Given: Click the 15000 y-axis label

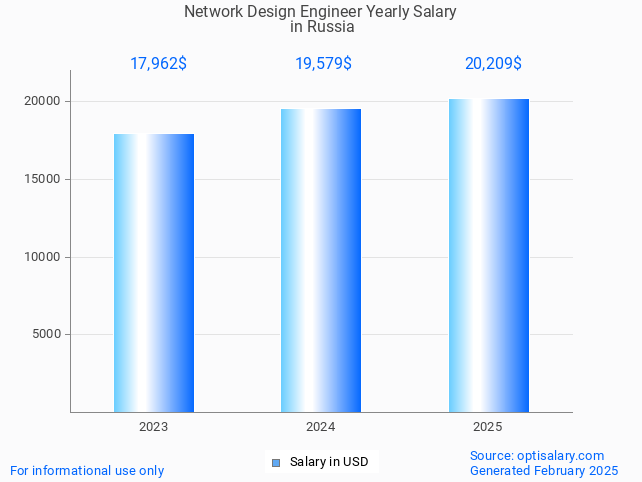Looking at the screenshot, I should [x=42, y=179].
